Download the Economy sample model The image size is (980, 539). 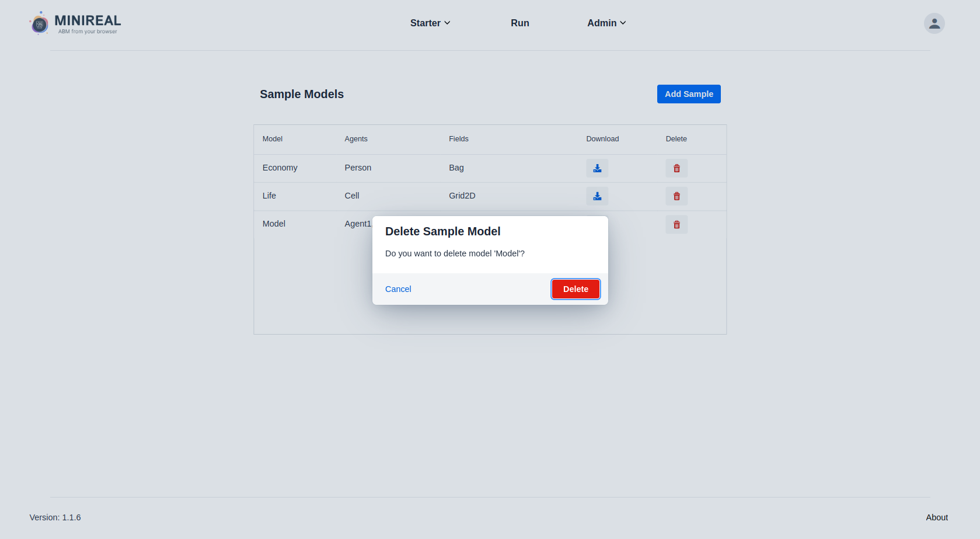(597, 168)
